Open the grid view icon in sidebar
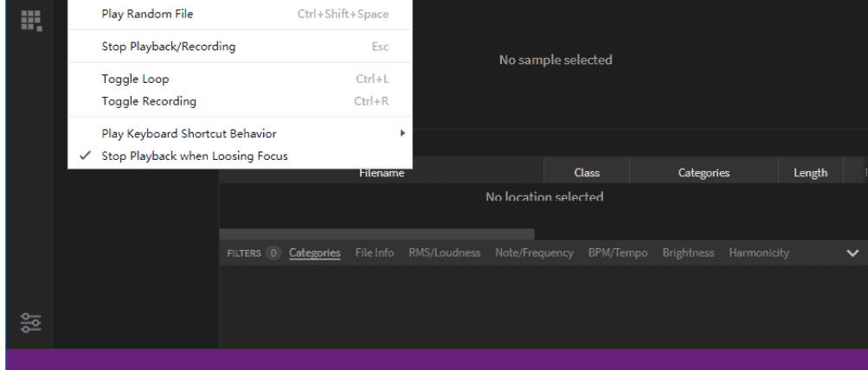 tap(31, 21)
